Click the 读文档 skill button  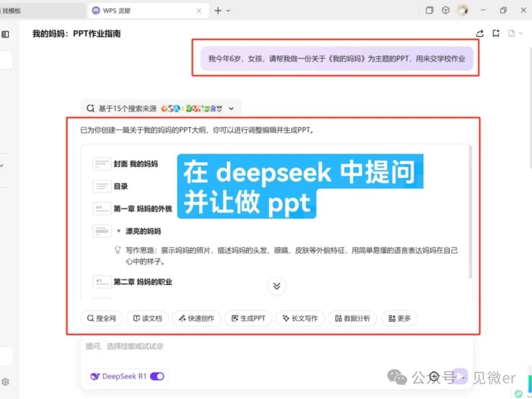(147, 318)
